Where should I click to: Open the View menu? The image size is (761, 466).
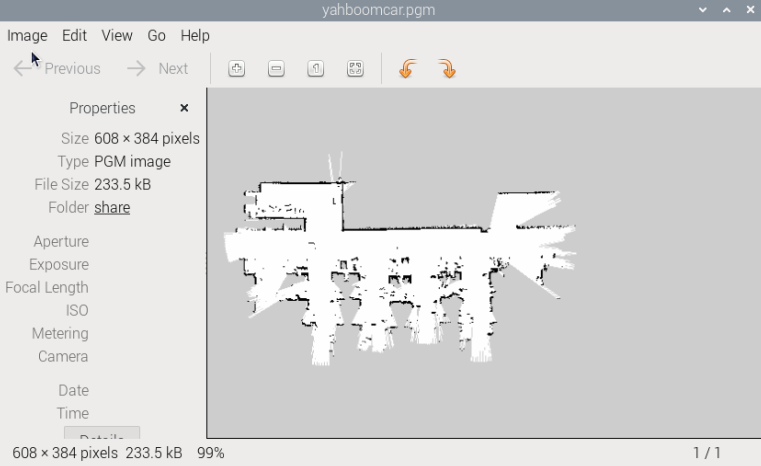[x=117, y=35]
